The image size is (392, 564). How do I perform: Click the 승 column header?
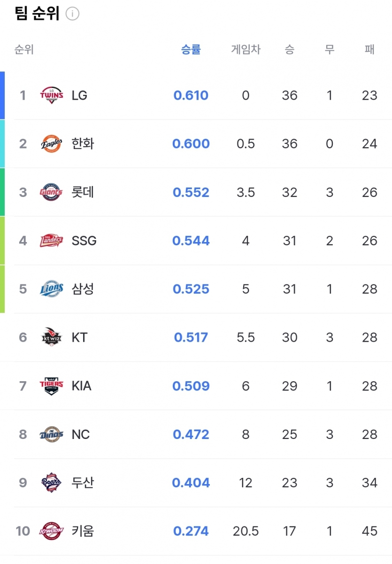[290, 49]
